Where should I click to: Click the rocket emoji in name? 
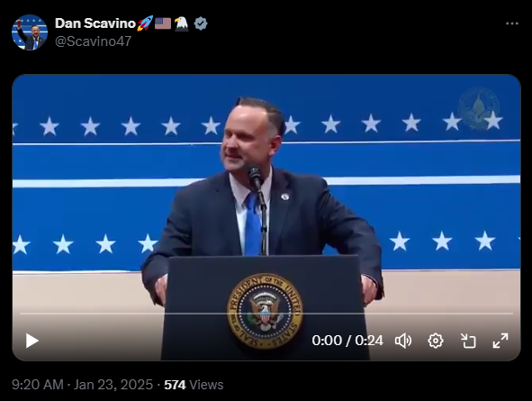tap(145, 23)
